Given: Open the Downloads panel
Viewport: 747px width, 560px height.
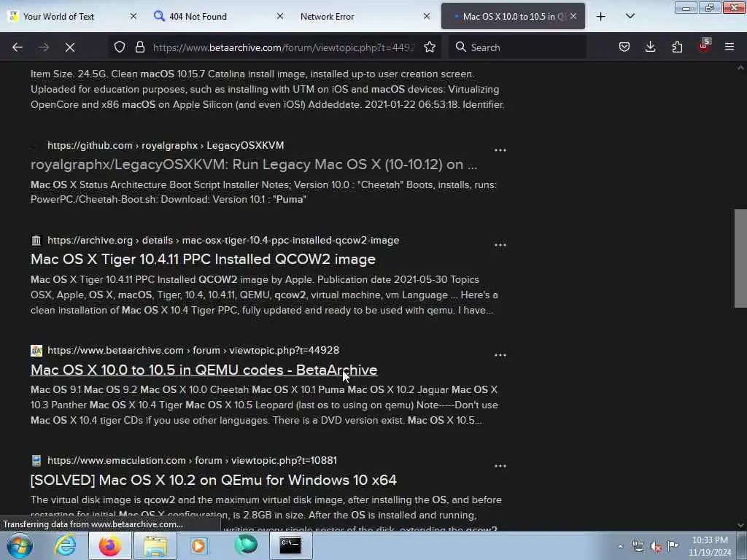Looking at the screenshot, I should (650, 47).
